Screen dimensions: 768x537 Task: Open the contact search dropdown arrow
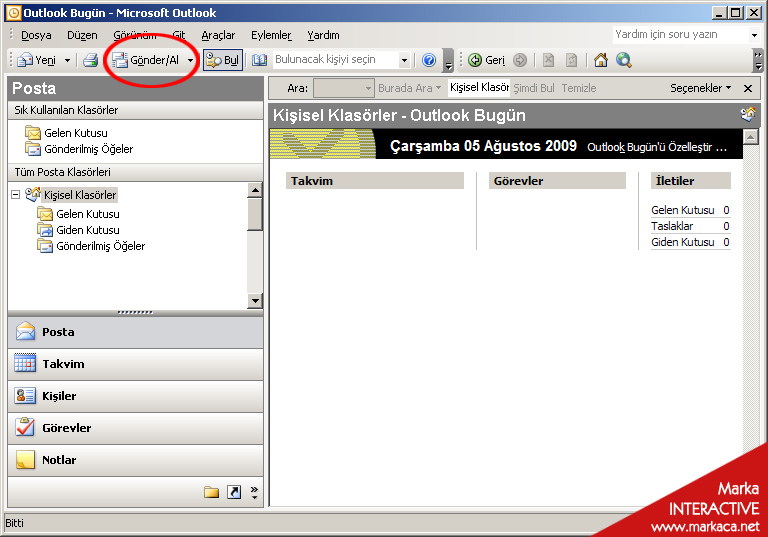[x=404, y=60]
